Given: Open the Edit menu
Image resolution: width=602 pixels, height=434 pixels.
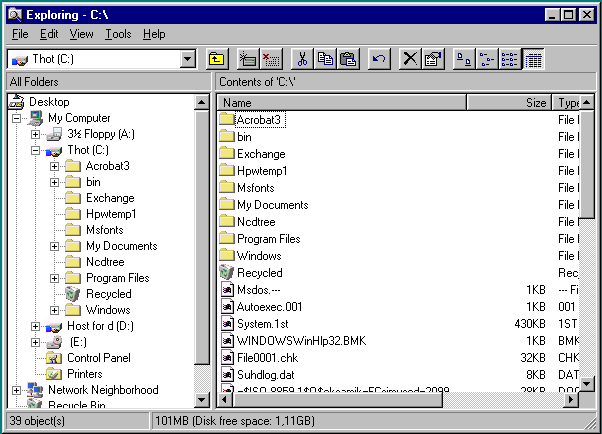Looking at the screenshot, I should (49, 34).
